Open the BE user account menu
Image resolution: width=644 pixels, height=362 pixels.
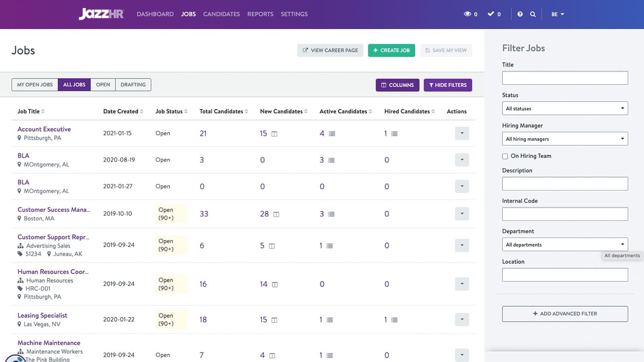pyautogui.click(x=558, y=14)
